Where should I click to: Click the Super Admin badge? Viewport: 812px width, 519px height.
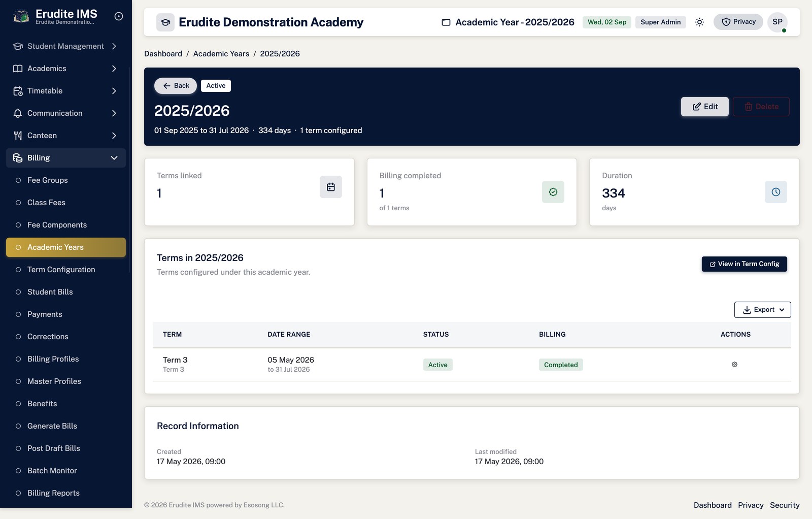click(661, 22)
